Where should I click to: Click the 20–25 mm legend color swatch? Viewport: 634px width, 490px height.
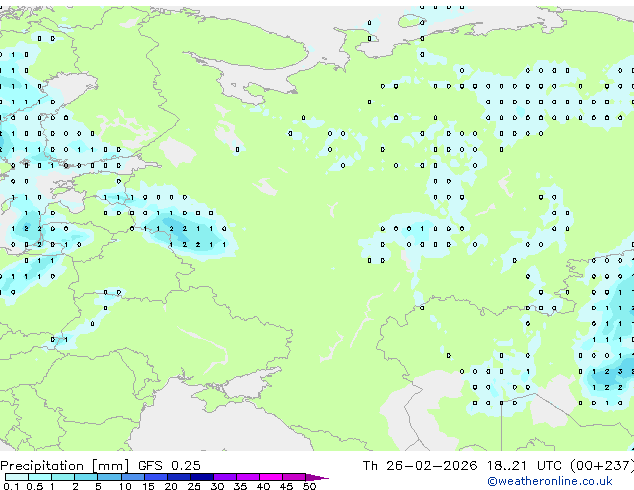click(x=178, y=477)
